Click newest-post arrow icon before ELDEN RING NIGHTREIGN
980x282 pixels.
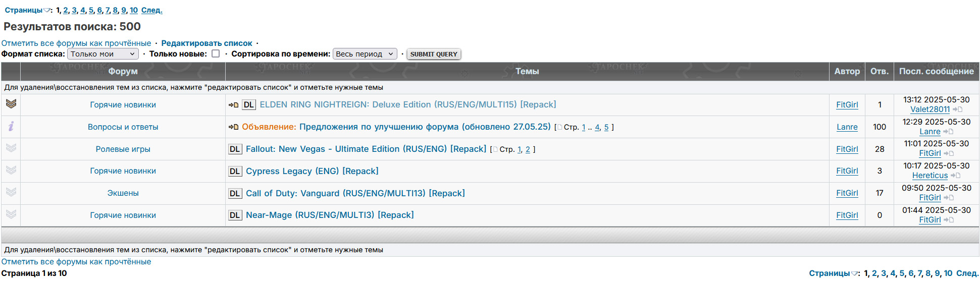(x=233, y=105)
